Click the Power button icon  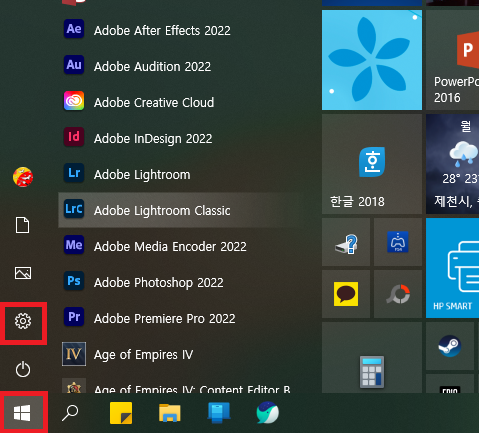click(x=23, y=369)
